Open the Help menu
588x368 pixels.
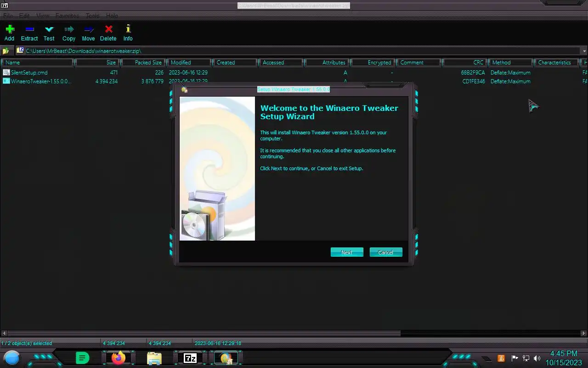point(112,16)
